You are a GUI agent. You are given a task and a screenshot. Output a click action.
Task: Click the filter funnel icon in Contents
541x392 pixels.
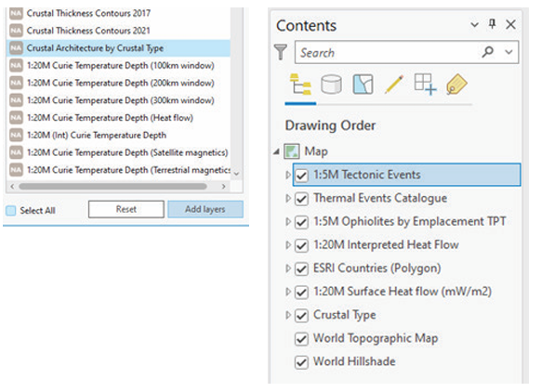coord(281,52)
